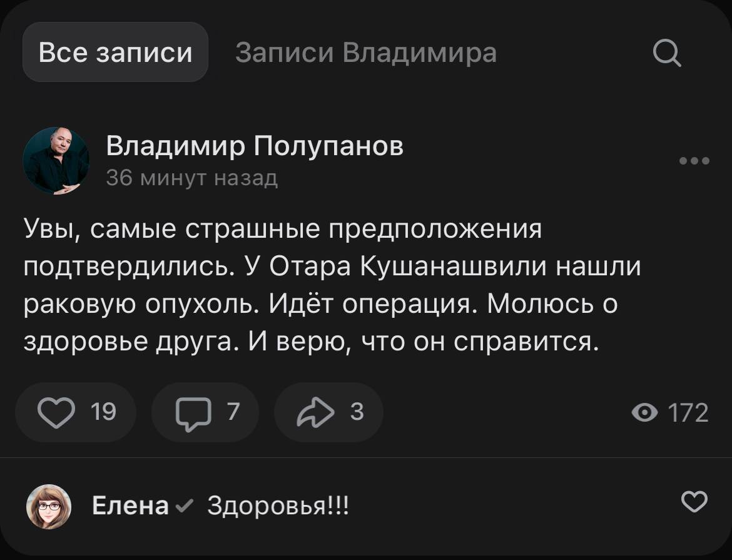Open commenter Елена's profile name
The width and height of the screenshot is (732, 560).
pyautogui.click(x=130, y=506)
